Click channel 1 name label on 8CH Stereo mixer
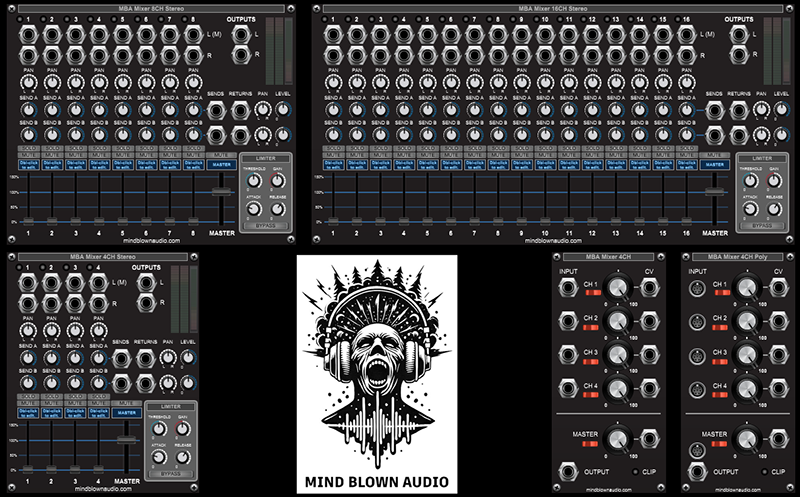The image size is (800, 497). click(28, 164)
